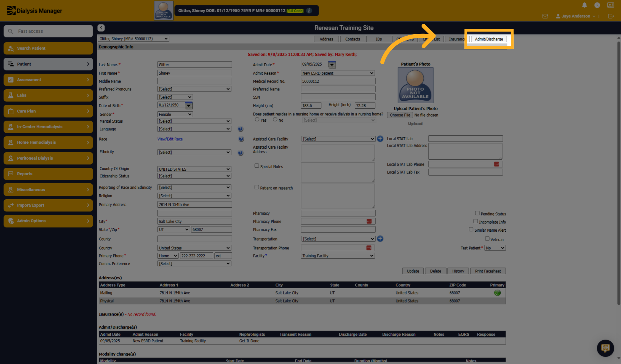This screenshot has width=621, height=364.
Task: Click the Print Facesheet button
Action: 488,271
